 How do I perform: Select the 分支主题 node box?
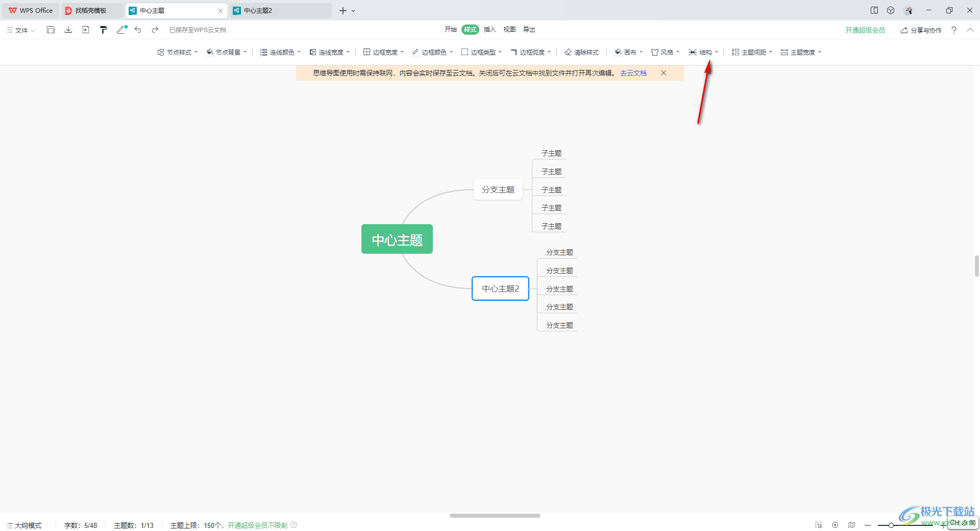coord(498,189)
